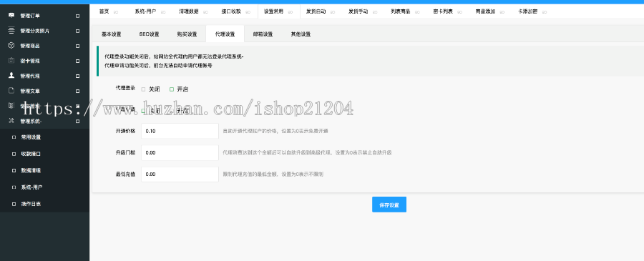Switch to the 购买设置 tab
Screen dimensions: 644x261
187,34
